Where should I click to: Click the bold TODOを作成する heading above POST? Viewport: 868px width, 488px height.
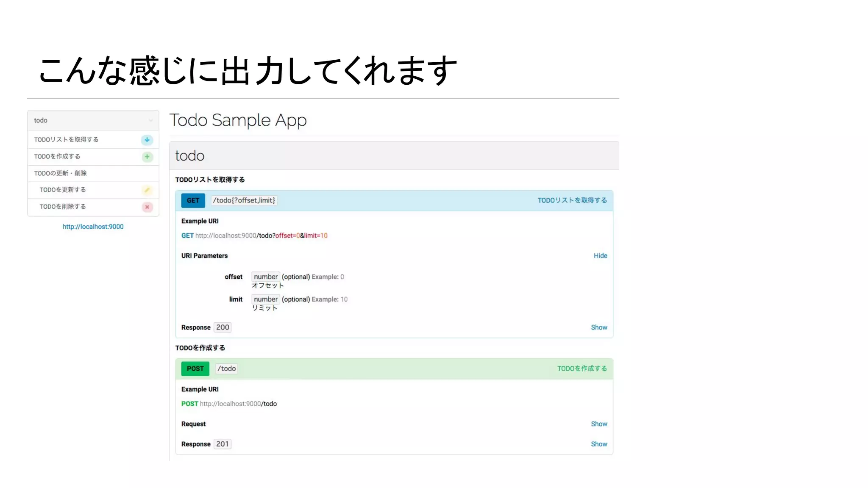200,348
